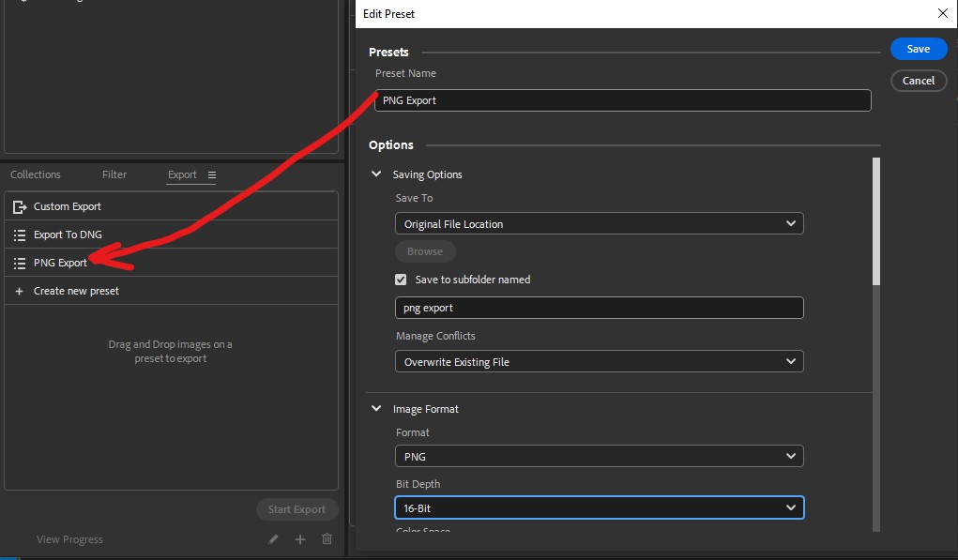Click the Cancel button
This screenshot has width=958, height=560.
(918, 81)
